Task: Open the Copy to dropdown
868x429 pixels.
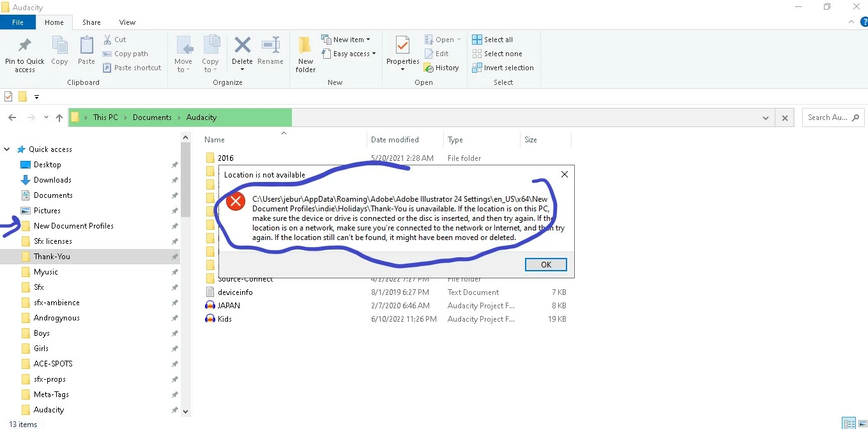Action: [210, 54]
